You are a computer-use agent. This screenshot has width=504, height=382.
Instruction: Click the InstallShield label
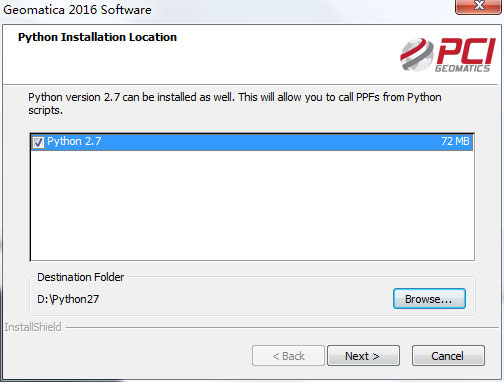coord(33,327)
